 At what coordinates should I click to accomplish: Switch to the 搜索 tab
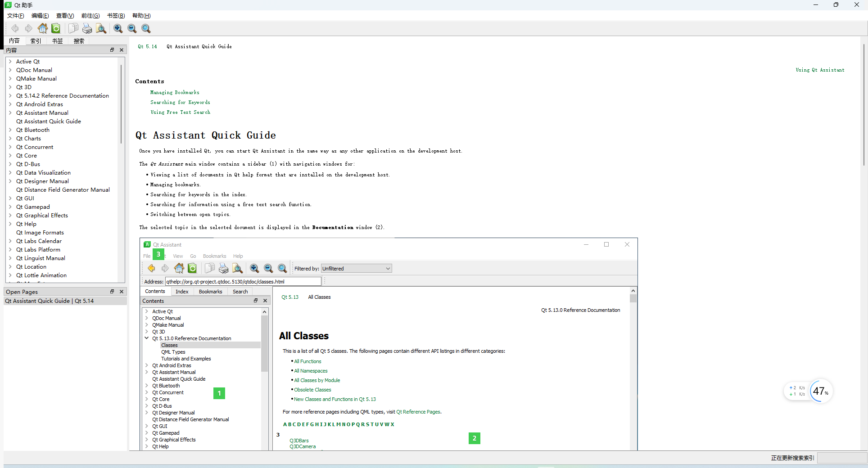click(x=79, y=41)
